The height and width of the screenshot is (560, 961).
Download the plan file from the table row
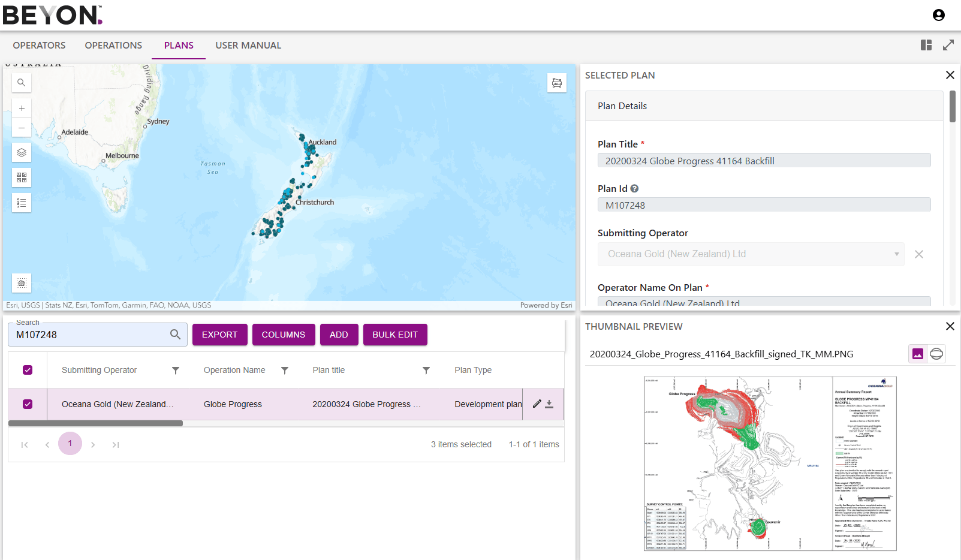click(x=550, y=404)
